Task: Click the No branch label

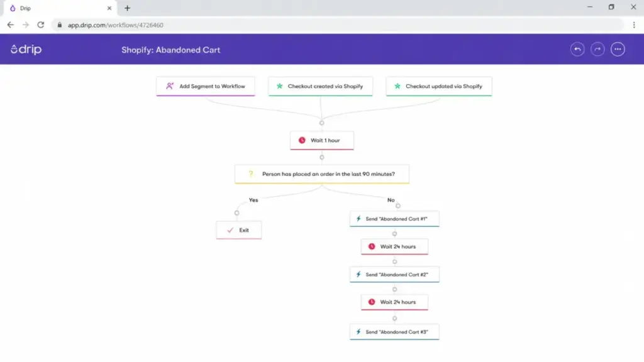Action: (391, 200)
